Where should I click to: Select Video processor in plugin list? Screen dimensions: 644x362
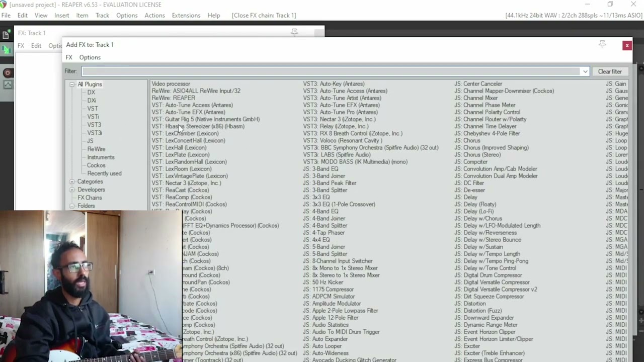171,84
